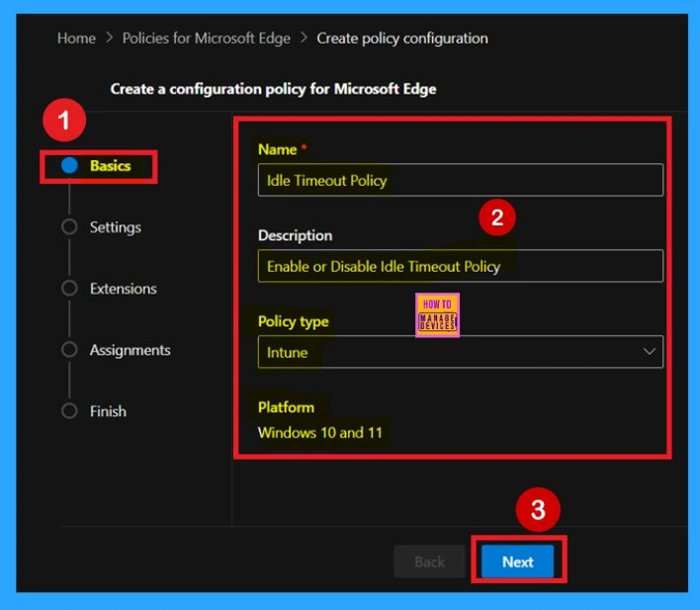Click the Description input field
Image resolution: width=700 pixels, height=610 pixels.
click(x=461, y=266)
